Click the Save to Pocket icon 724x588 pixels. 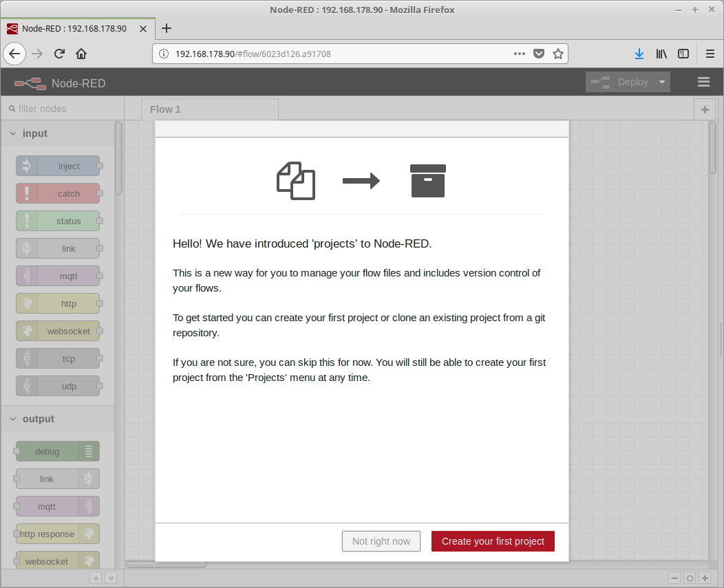point(540,54)
